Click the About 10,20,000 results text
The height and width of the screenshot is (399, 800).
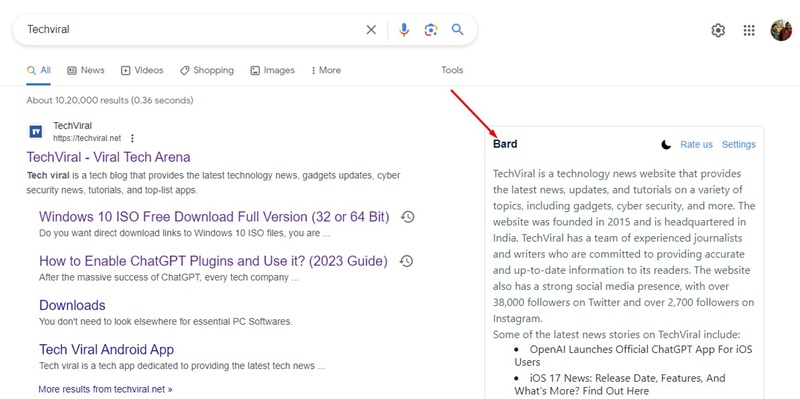[x=110, y=101]
